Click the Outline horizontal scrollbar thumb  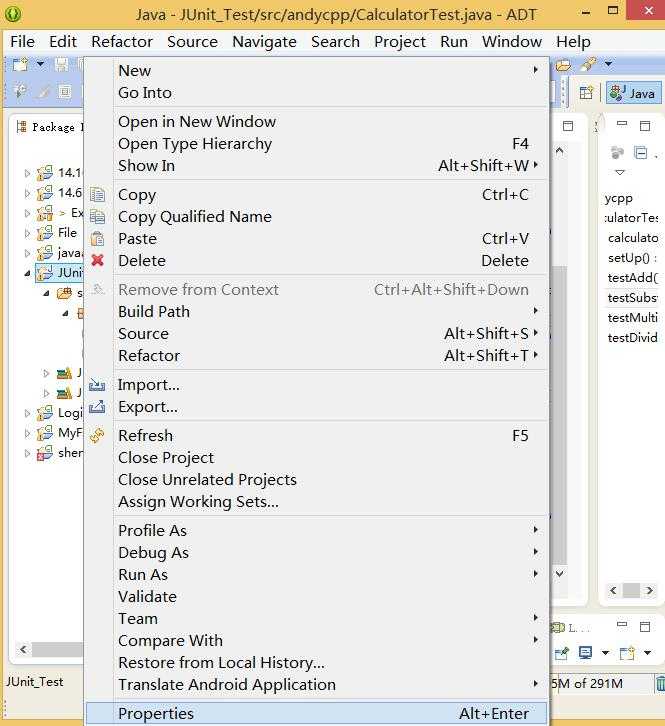(631, 590)
